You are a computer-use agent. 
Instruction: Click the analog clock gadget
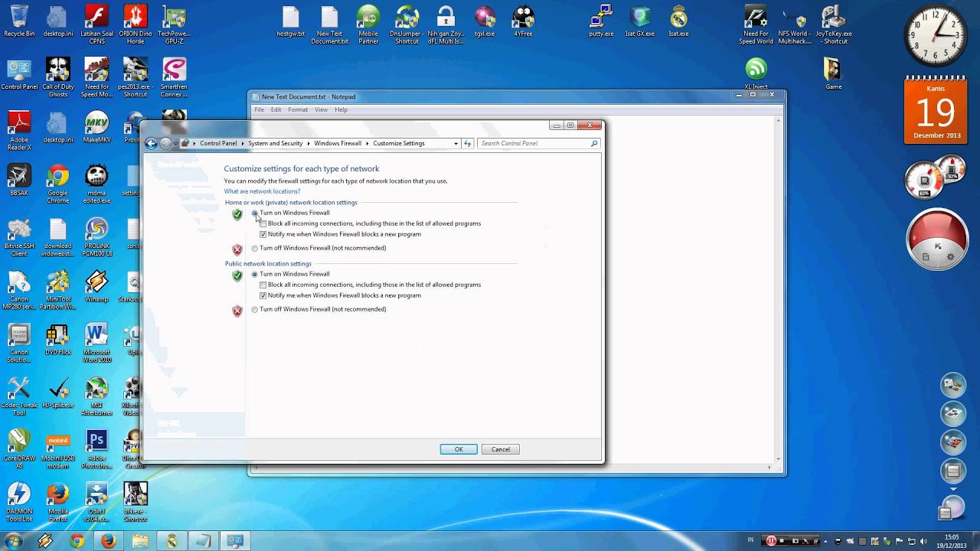click(934, 35)
